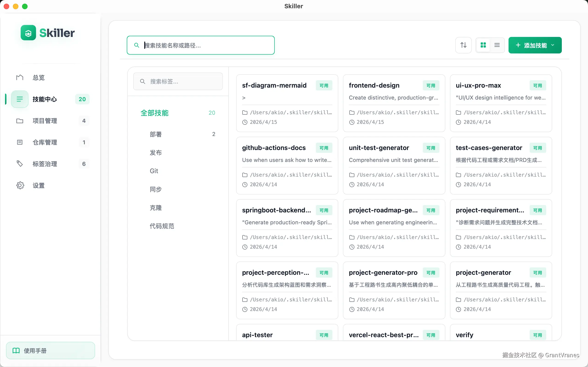Expand the > description on sf-diagram-mermaid
588x367 pixels.
point(244,98)
